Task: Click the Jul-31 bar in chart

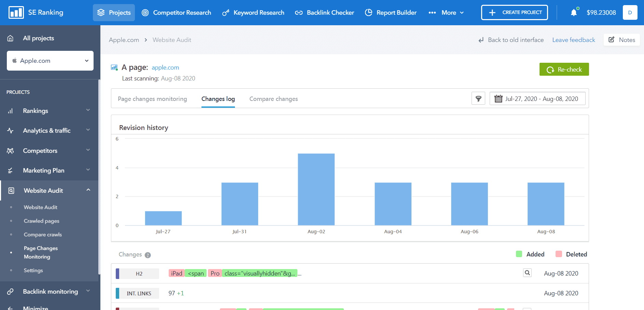Action: (240, 204)
